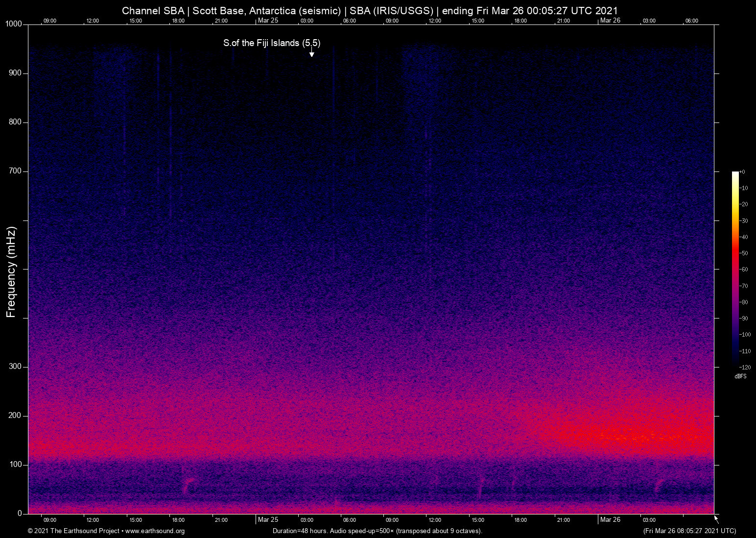756x538 pixels.
Task: Click the 1000 frequency tick label
Action: point(14,24)
